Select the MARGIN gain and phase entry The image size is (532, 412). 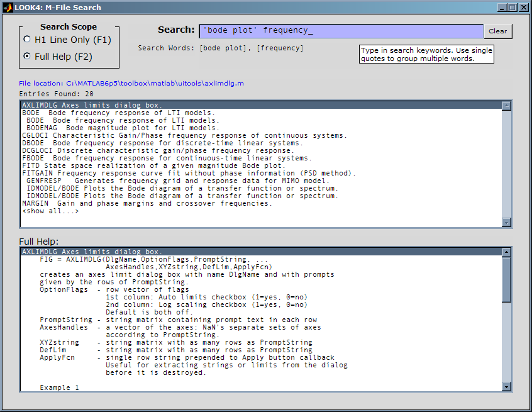click(x=147, y=203)
